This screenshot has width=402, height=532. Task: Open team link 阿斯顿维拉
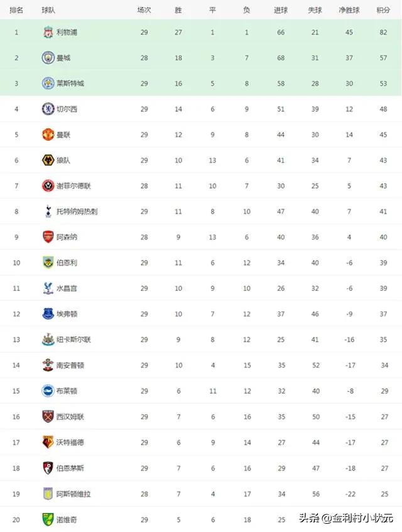pyautogui.click(x=73, y=494)
